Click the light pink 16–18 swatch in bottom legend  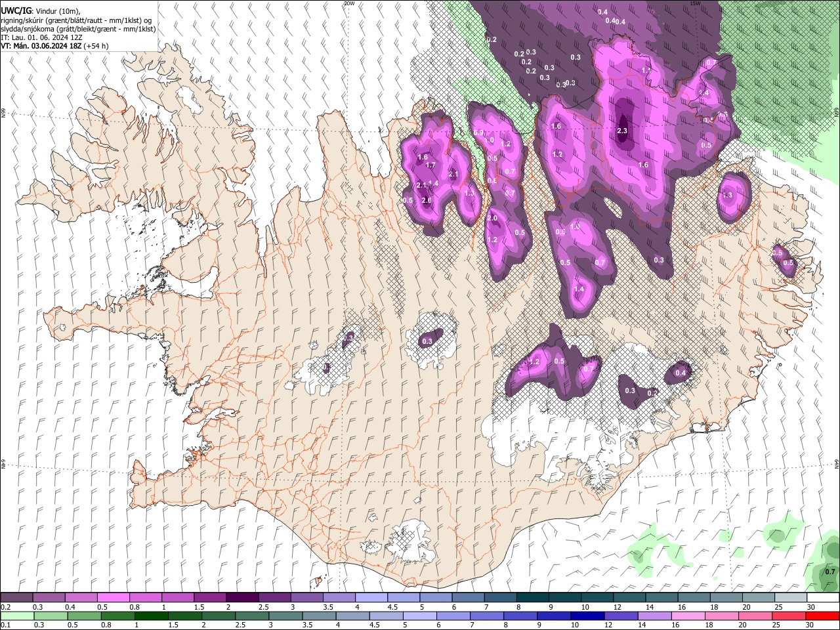click(690, 616)
